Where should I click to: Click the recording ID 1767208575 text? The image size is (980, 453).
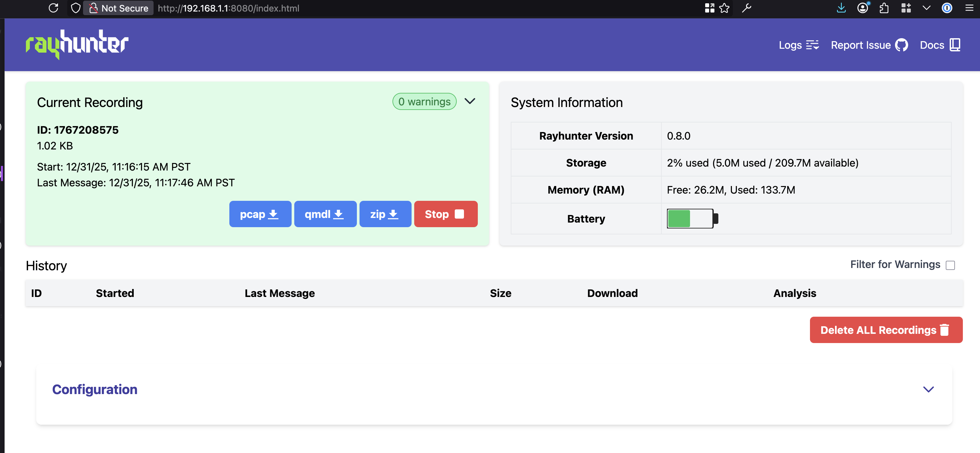(78, 130)
